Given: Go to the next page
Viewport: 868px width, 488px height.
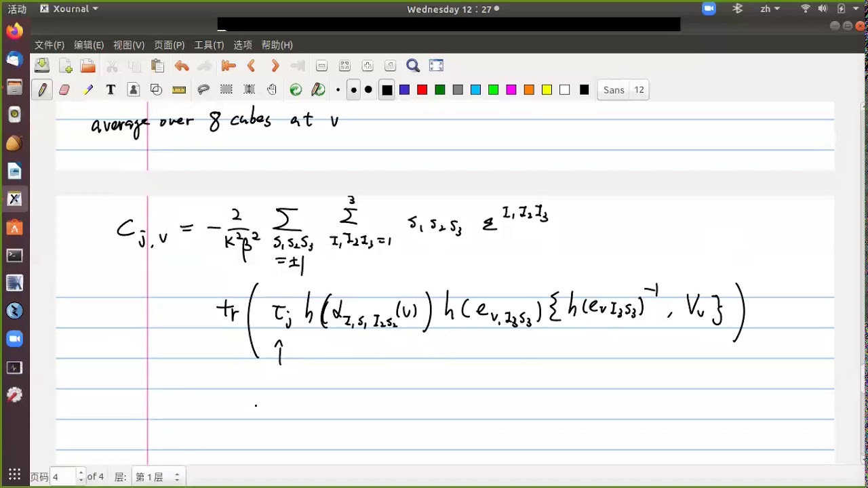Looking at the screenshot, I should click(x=275, y=66).
